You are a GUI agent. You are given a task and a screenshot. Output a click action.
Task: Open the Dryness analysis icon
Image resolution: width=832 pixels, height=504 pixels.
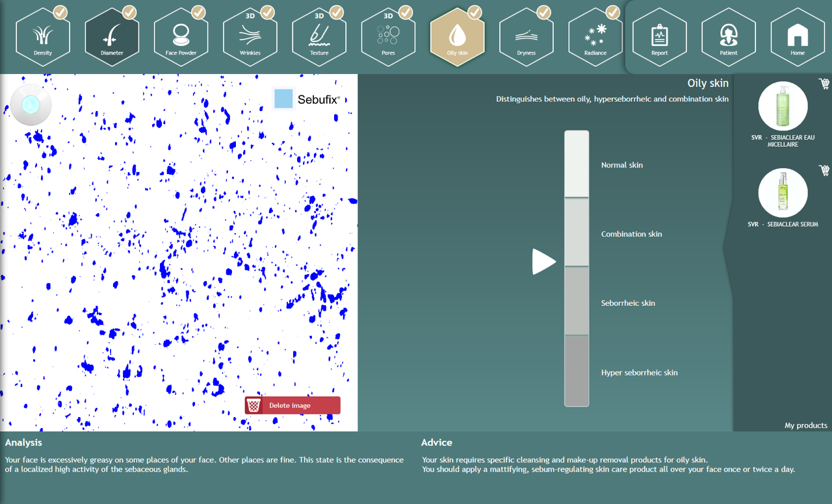(x=526, y=37)
